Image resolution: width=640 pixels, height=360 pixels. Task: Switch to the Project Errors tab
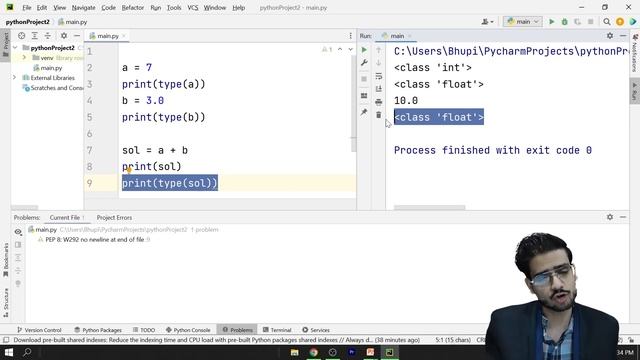coord(114,218)
